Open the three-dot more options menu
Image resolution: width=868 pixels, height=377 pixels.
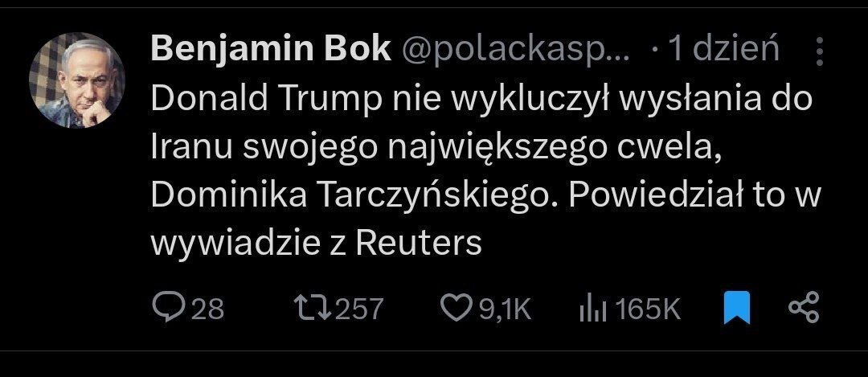820,51
